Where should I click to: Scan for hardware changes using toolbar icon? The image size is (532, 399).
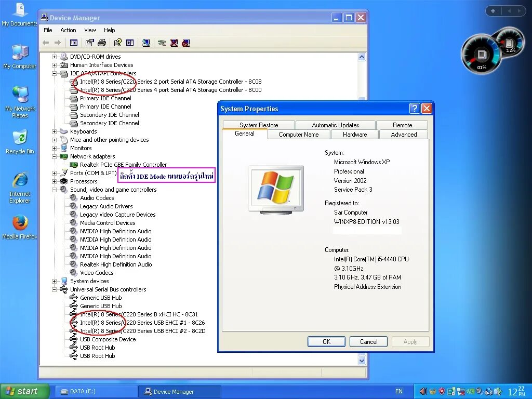(146, 43)
